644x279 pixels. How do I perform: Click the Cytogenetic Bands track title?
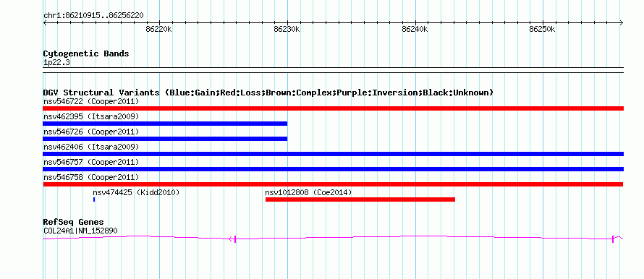pyautogui.click(x=86, y=53)
